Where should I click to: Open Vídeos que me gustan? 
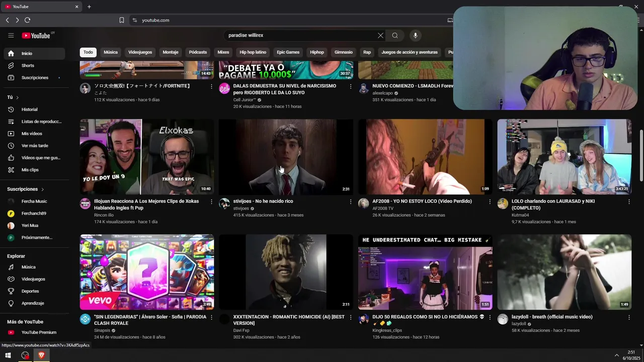point(34,157)
